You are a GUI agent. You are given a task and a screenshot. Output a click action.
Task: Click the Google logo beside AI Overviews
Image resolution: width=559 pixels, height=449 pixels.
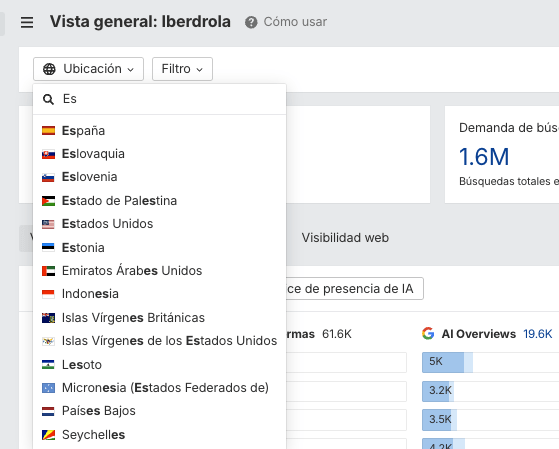[x=428, y=334]
